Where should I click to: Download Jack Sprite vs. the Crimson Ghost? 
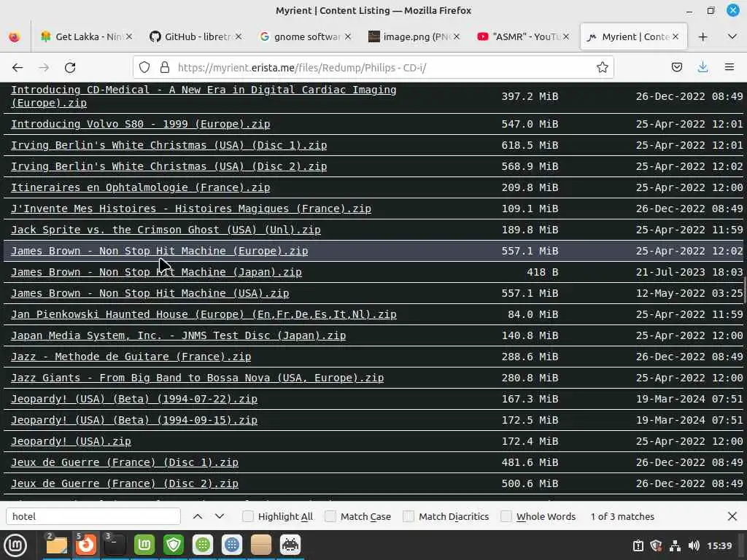pos(166,230)
